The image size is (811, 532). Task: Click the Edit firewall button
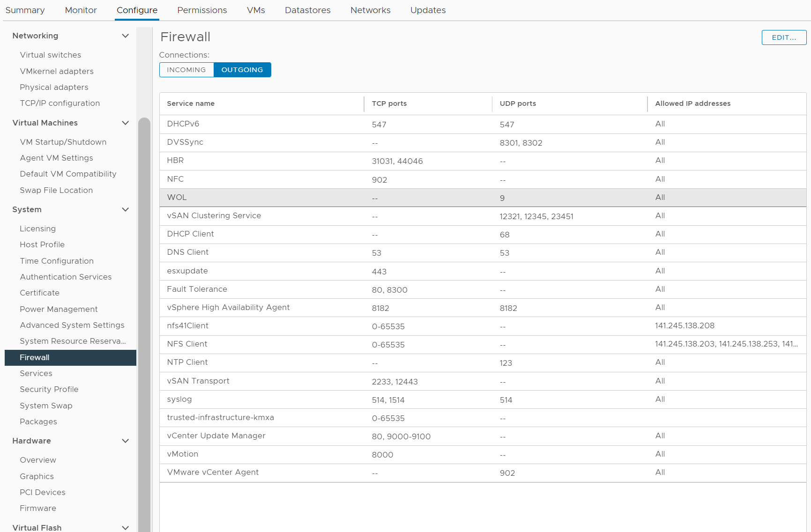(783, 37)
